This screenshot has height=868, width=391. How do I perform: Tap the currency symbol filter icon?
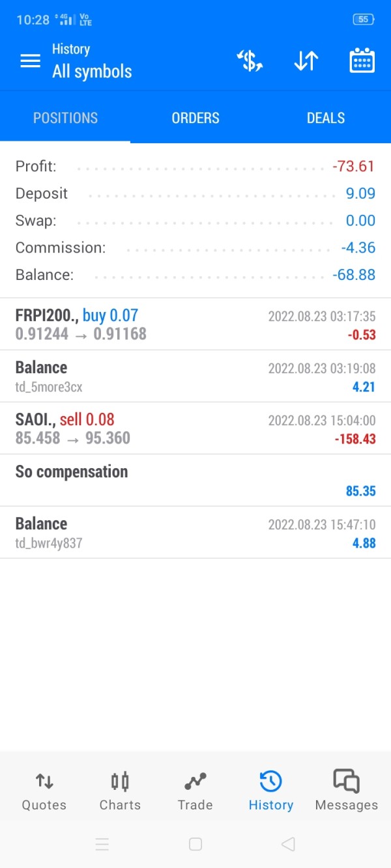(249, 61)
